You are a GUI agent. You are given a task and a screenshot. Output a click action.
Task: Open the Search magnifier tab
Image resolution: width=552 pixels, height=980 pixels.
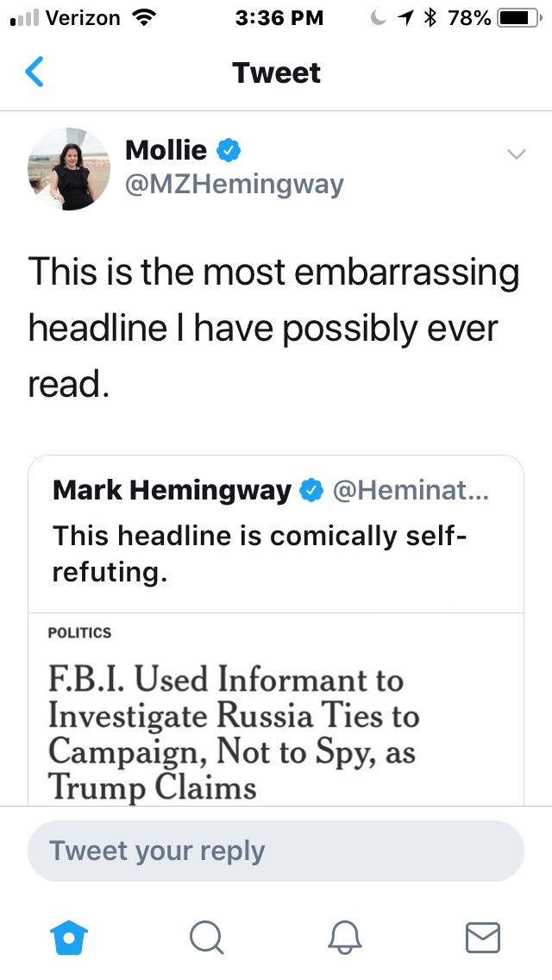pos(206,937)
